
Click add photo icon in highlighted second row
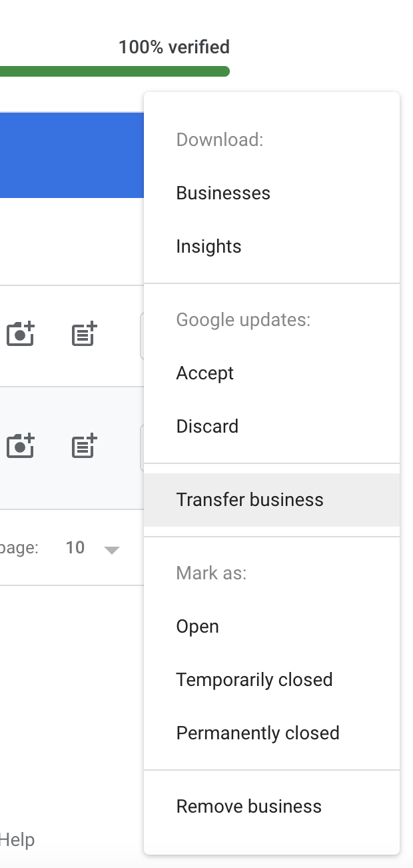click(21, 446)
